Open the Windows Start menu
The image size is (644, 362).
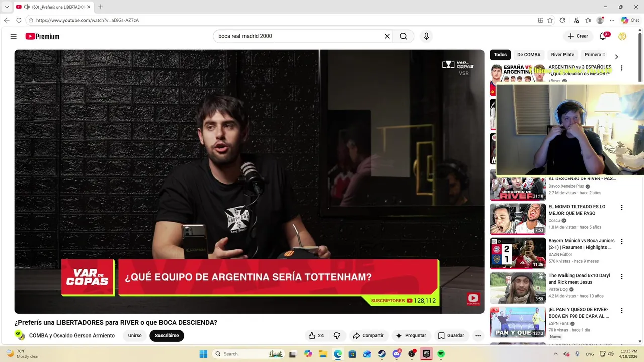pos(203,354)
